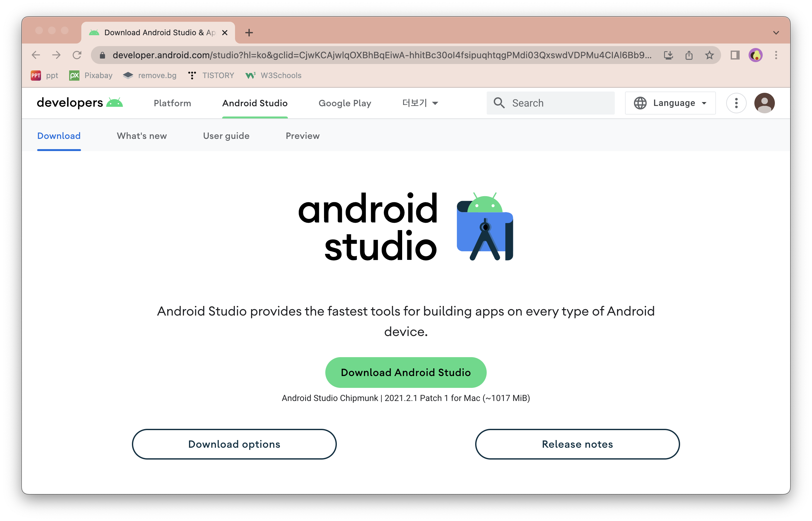Open the ppt bookmark

pyautogui.click(x=44, y=76)
